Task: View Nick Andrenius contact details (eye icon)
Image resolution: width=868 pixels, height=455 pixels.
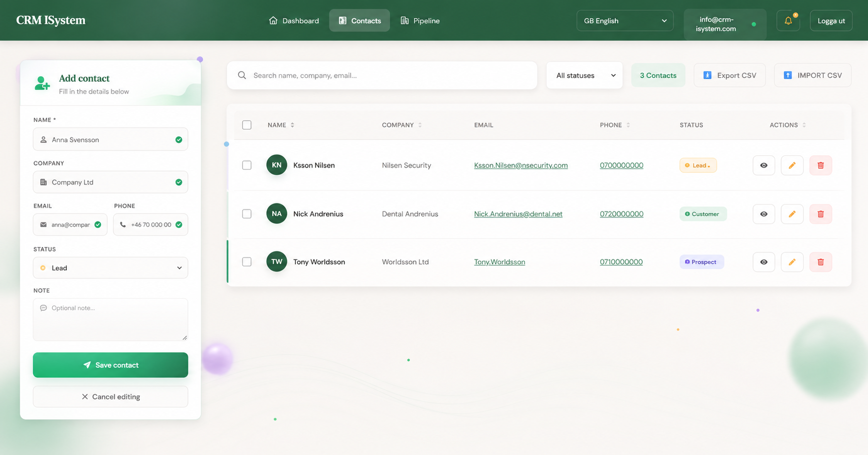Action: click(764, 214)
